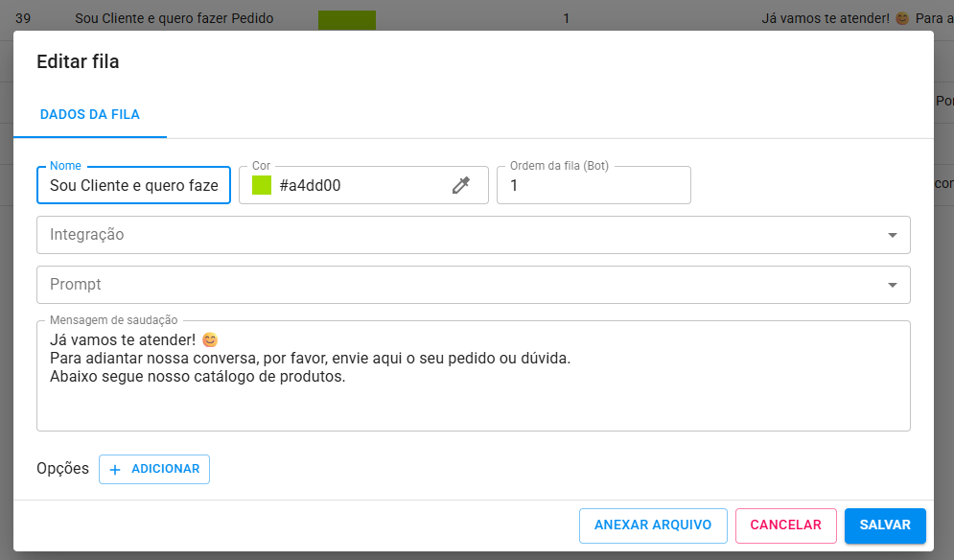Image resolution: width=954 pixels, height=560 pixels.
Task: Expand the Integração dropdown arrow
Action: click(892, 235)
